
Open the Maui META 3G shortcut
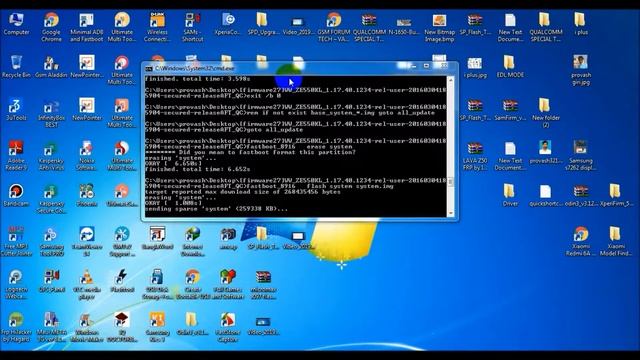tap(51, 327)
